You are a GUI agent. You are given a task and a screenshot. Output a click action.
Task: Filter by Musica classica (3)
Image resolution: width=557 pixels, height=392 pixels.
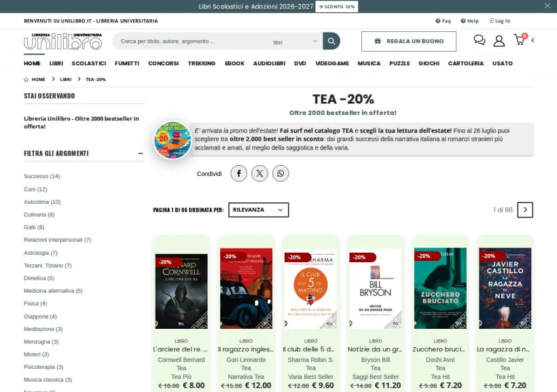[48, 380]
